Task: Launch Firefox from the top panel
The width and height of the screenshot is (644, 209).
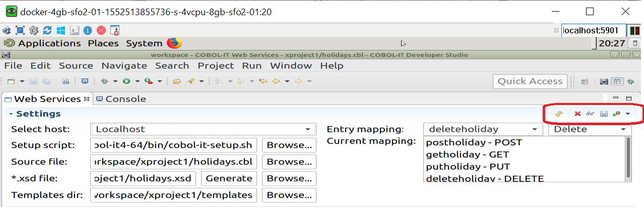Action: click(174, 43)
